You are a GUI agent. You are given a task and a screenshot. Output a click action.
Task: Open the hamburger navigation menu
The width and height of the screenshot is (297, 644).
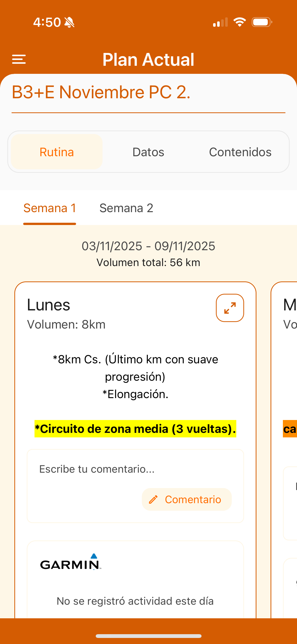[x=19, y=59]
